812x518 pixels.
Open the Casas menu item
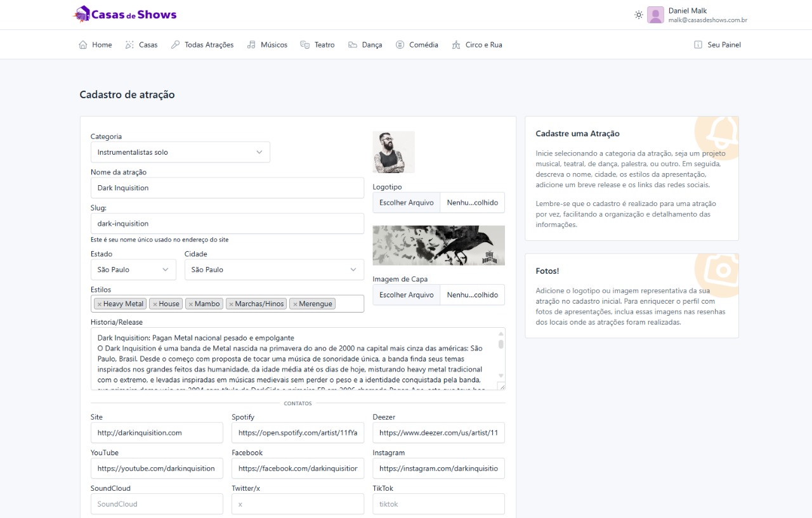click(141, 44)
